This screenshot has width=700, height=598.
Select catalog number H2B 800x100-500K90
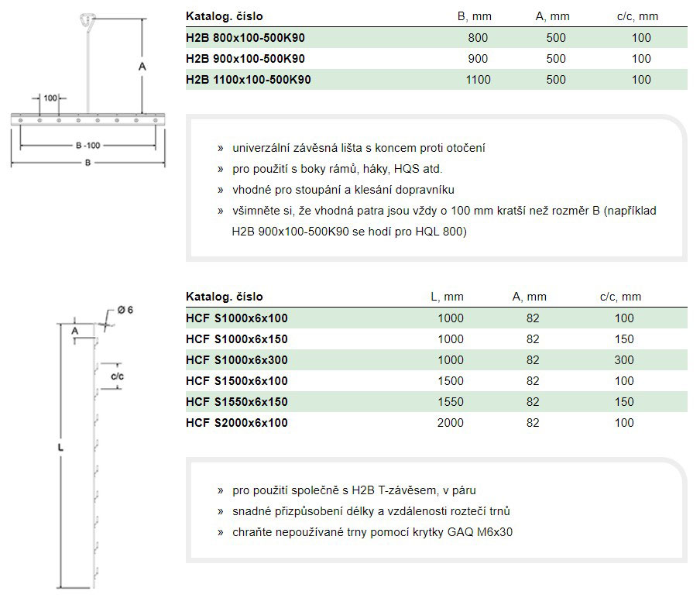coord(245,38)
